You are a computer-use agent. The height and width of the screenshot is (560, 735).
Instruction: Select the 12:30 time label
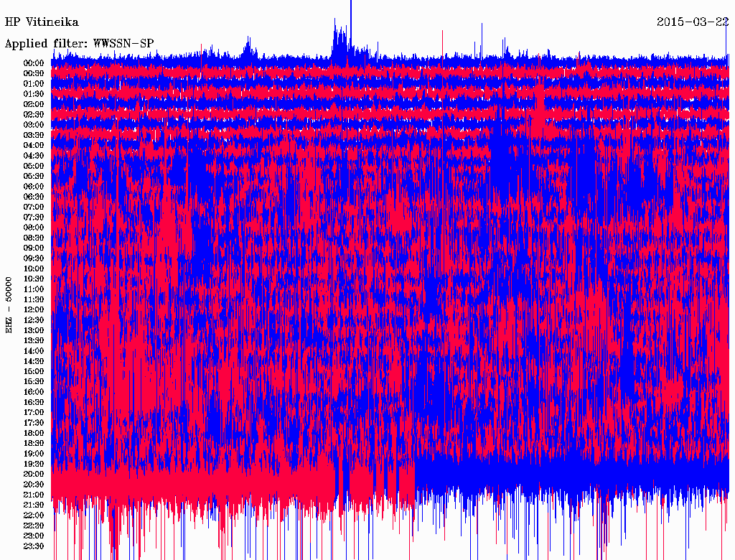click(x=34, y=320)
